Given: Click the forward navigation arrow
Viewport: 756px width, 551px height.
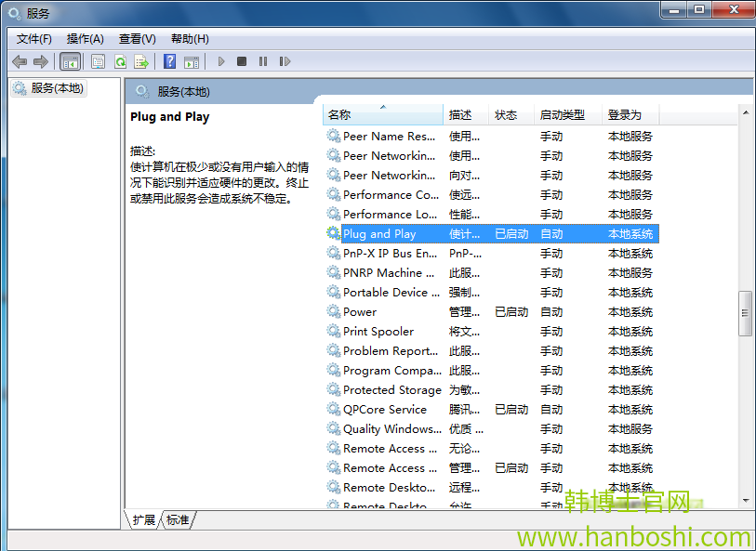Looking at the screenshot, I should (40, 61).
